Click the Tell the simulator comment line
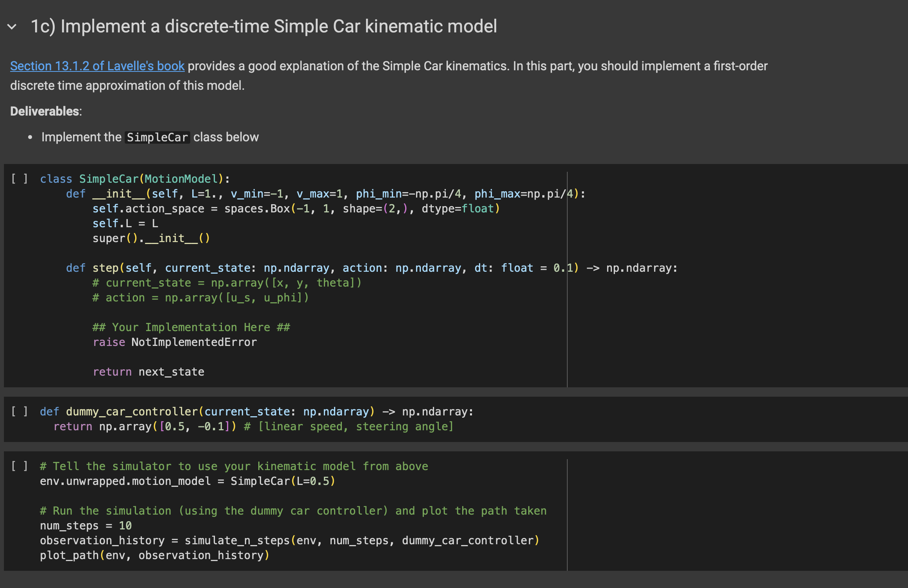The width and height of the screenshot is (908, 588). click(x=234, y=466)
